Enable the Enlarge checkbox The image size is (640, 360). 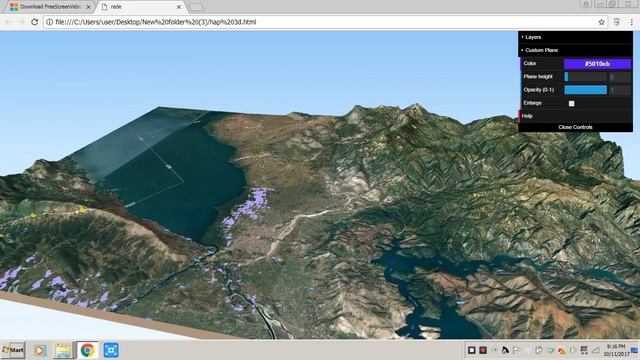(571, 103)
